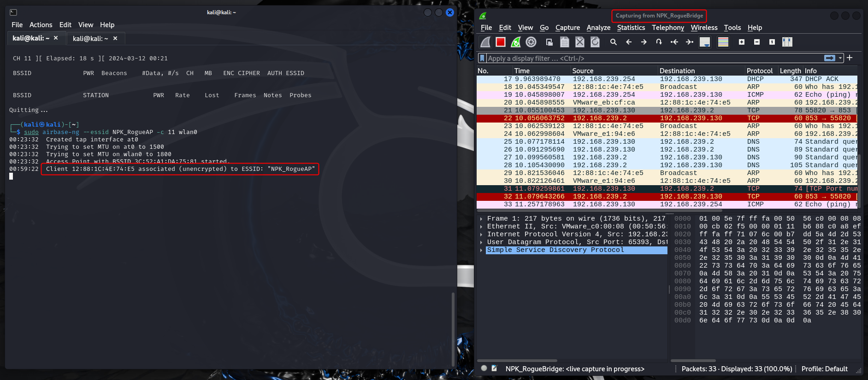This screenshot has width=868, height=380.
Task: Open Wireshark Analyze menu
Action: pyautogui.click(x=598, y=28)
